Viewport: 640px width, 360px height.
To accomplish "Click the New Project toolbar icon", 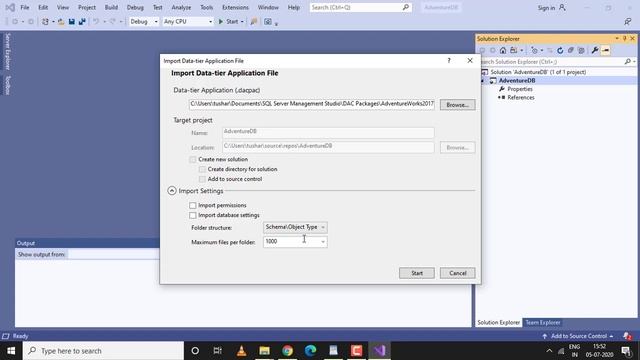I will [x=45, y=22].
